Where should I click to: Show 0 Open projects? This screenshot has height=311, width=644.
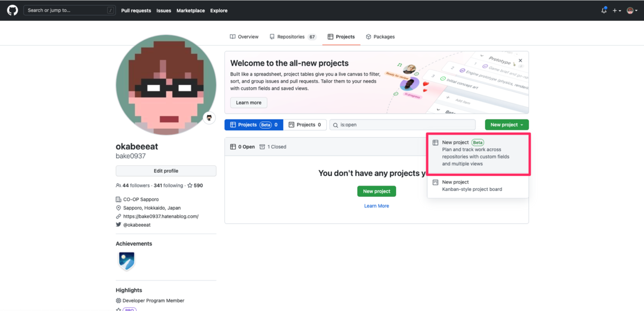[243, 146]
